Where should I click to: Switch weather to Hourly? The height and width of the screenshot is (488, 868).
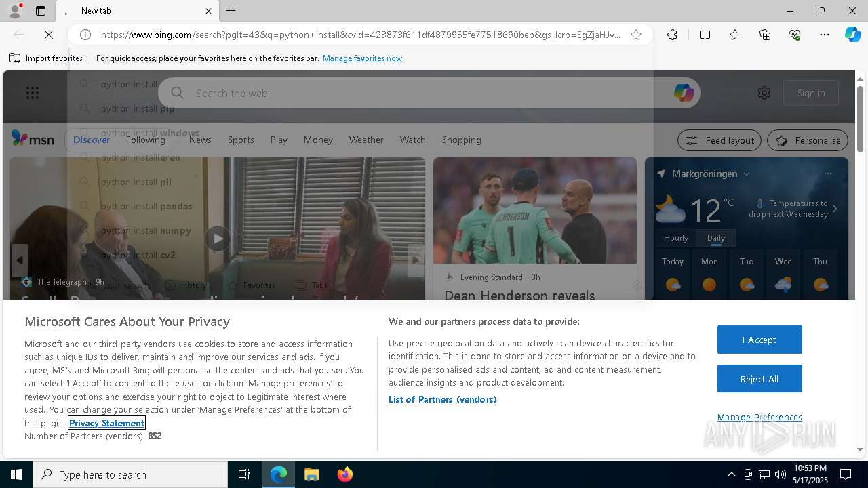point(676,238)
